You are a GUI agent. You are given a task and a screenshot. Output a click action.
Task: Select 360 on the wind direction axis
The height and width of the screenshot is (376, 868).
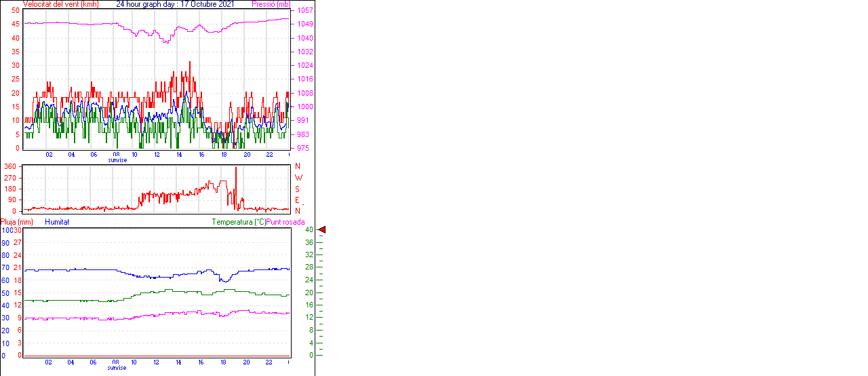tap(10, 166)
